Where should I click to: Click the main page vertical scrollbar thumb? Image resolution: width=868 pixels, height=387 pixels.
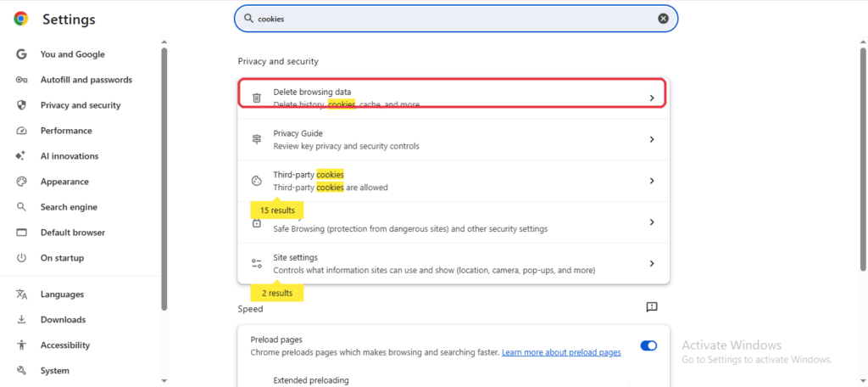pyautogui.click(x=862, y=160)
